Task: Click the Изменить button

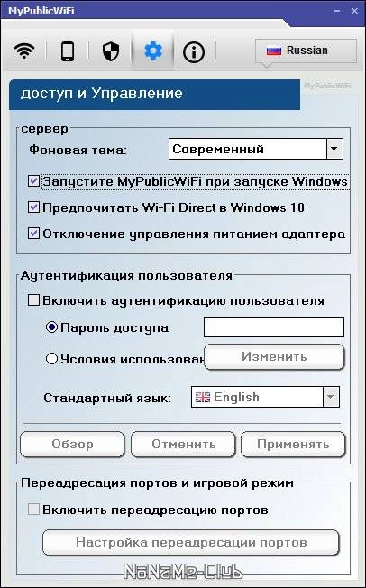Action: [274, 356]
